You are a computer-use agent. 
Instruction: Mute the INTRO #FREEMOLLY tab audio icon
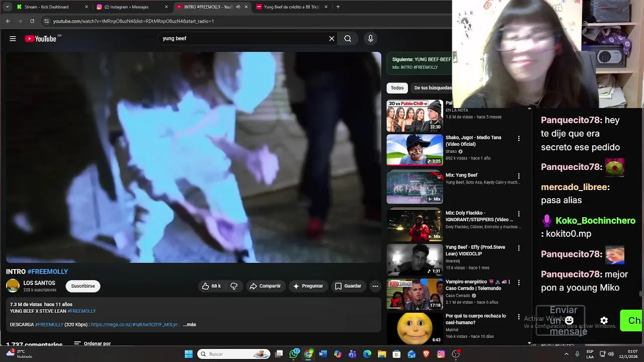click(238, 7)
